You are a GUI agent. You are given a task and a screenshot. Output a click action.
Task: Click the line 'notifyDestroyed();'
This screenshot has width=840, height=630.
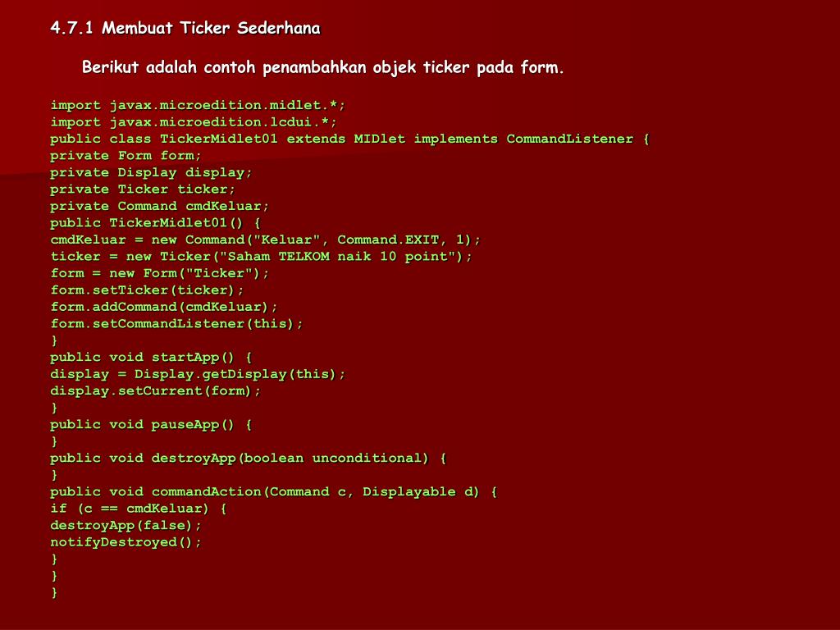tap(126, 542)
